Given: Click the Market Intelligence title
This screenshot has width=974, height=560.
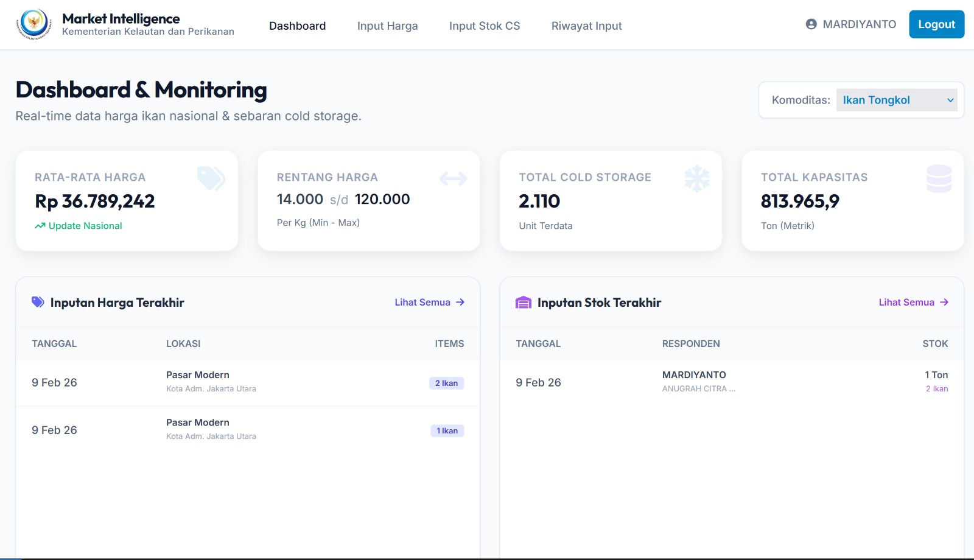Looking at the screenshot, I should pyautogui.click(x=121, y=19).
